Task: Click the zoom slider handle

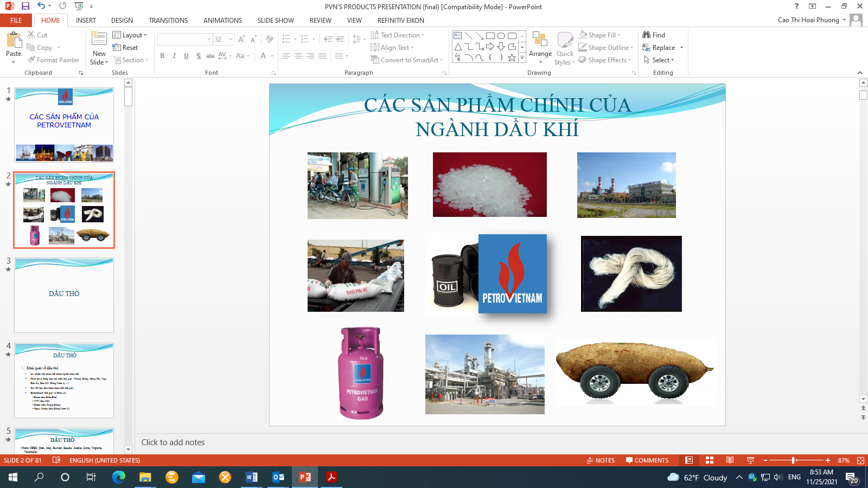Action: 794,460
